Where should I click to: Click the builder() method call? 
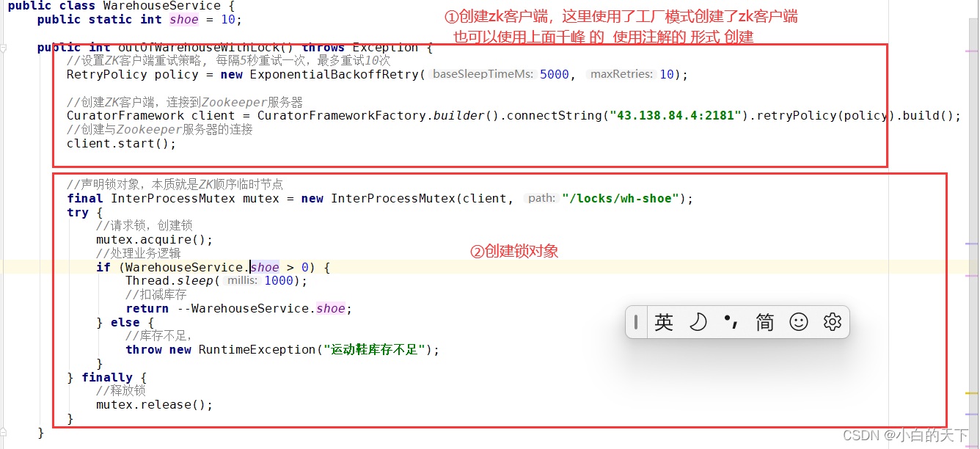(x=466, y=116)
